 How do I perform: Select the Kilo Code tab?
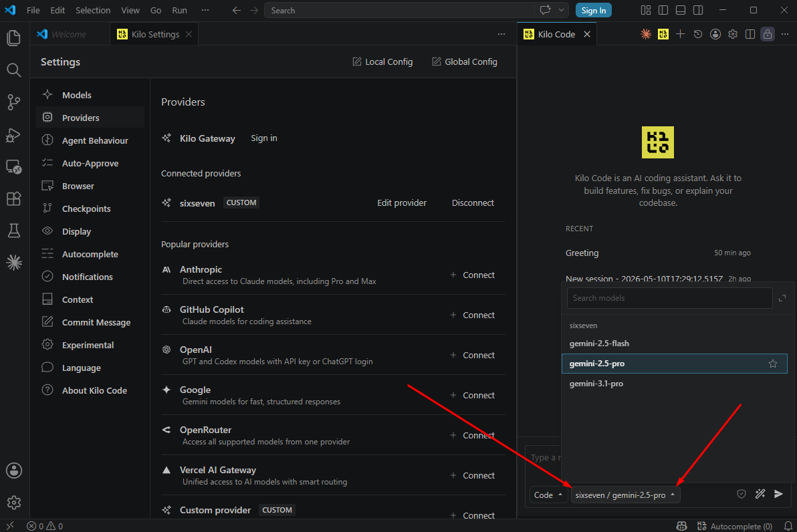coord(556,34)
